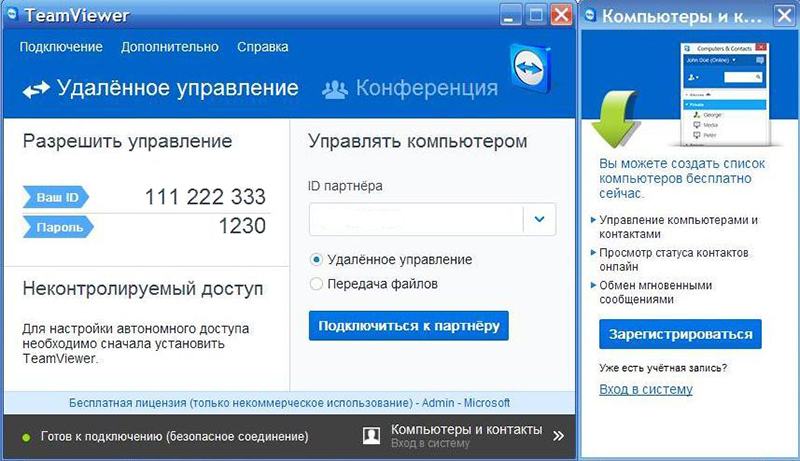Click the Конференция people icon
The width and height of the screenshot is (800, 461).
(x=335, y=89)
